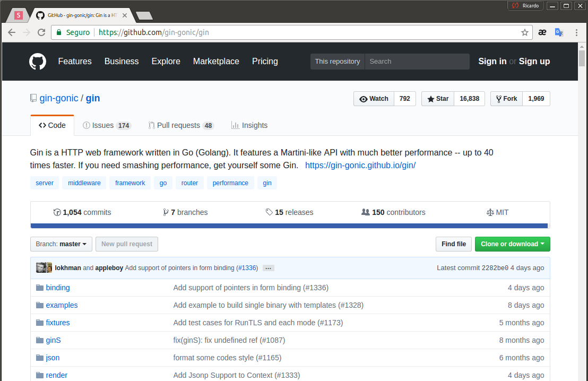View the 7 branches list
This screenshot has height=381, width=588.
pyautogui.click(x=185, y=212)
